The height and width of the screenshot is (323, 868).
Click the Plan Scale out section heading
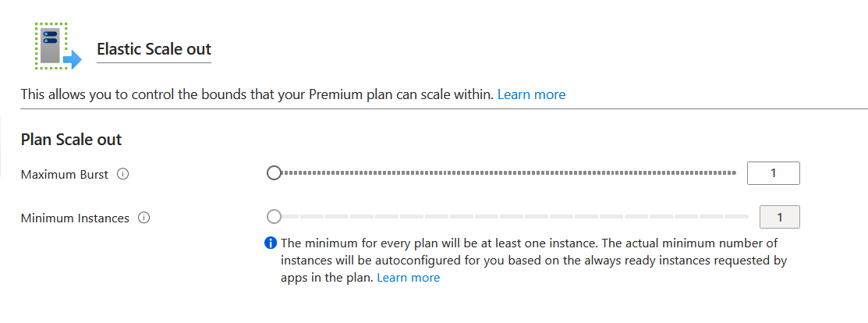click(71, 140)
